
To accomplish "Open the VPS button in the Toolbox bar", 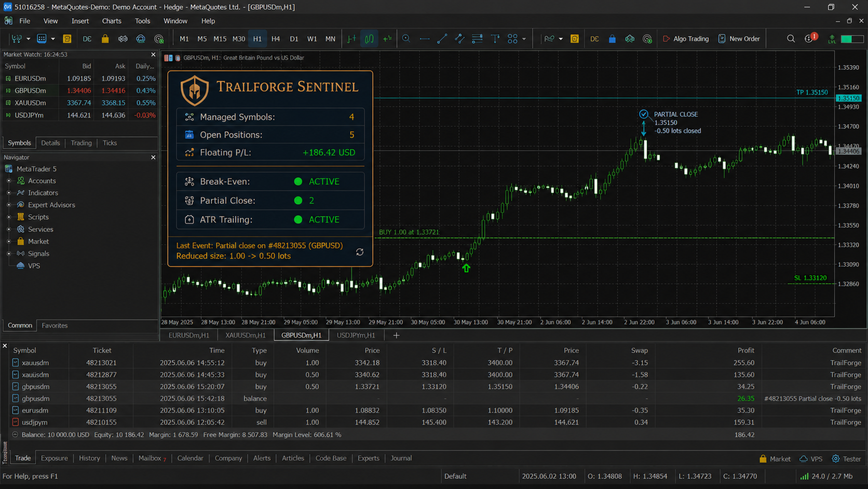I will click(811, 459).
